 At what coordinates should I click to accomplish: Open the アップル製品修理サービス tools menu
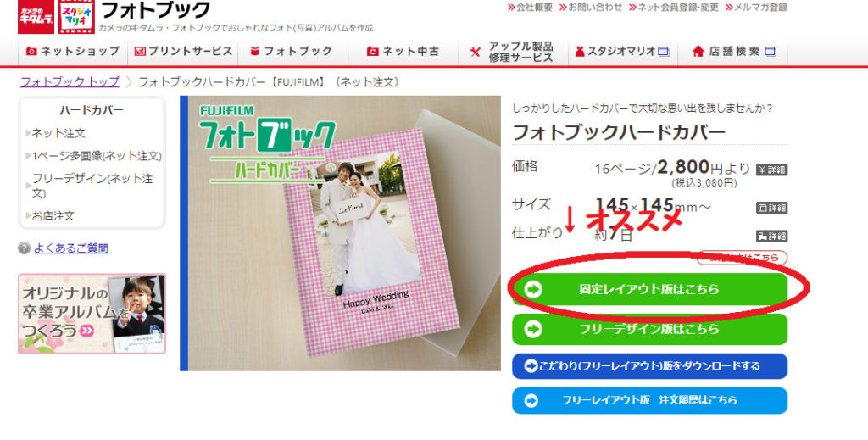pyautogui.click(x=513, y=52)
